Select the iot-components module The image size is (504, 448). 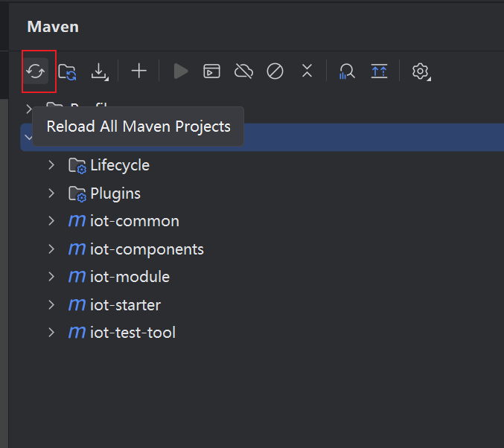coord(146,249)
